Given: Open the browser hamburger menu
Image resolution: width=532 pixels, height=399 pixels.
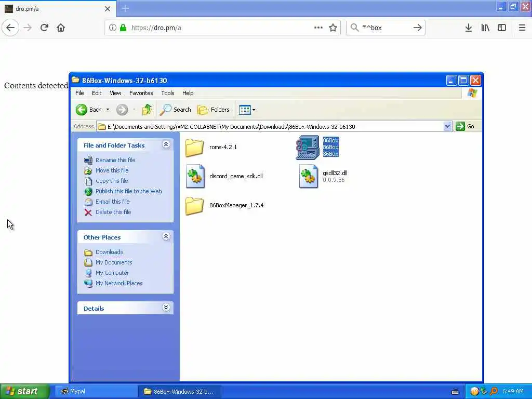Looking at the screenshot, I should 522,28.
